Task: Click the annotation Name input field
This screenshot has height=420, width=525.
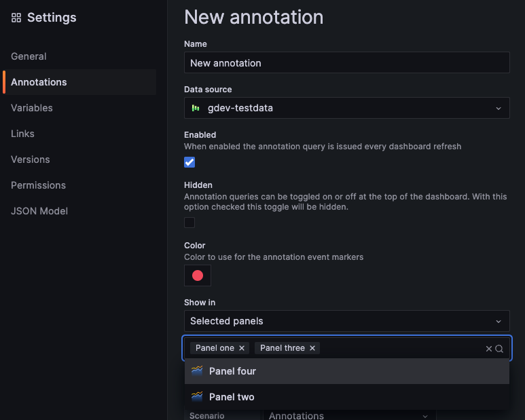Action: click(x=346, y=63)
